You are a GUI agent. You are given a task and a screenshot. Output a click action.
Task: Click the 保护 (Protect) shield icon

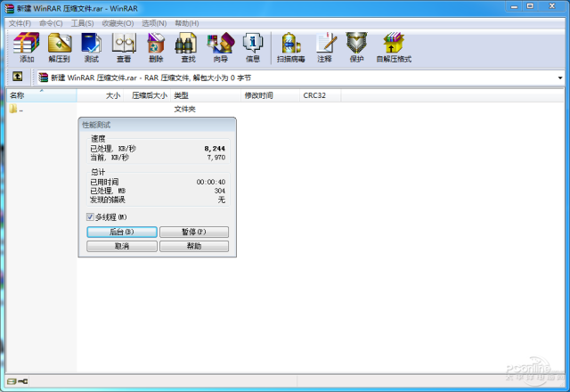pos(356,46)
